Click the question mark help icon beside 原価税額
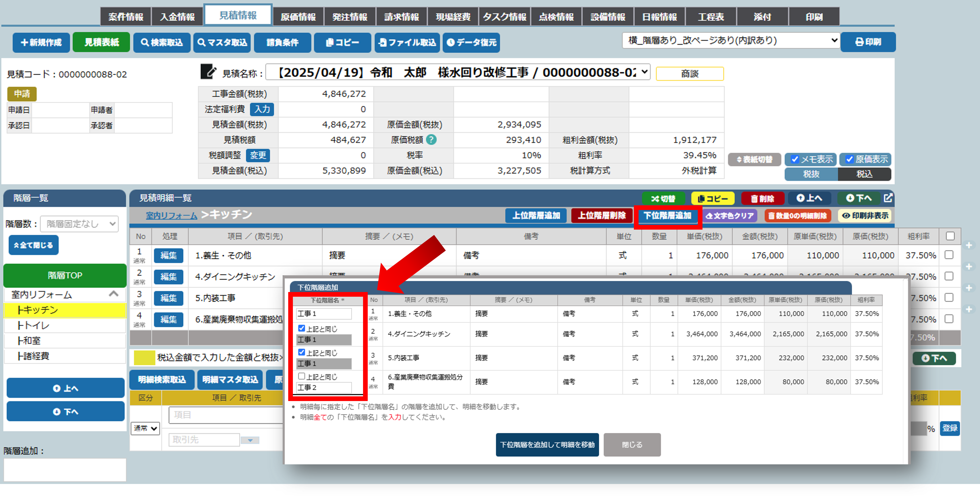Image resolution: width=980 pixels, height=496 pixels. 431,140
